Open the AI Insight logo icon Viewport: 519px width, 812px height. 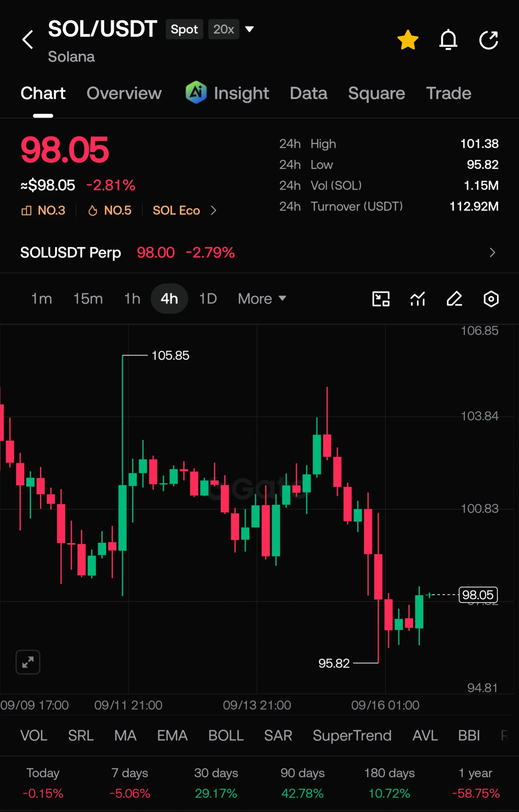pos(196,92)
